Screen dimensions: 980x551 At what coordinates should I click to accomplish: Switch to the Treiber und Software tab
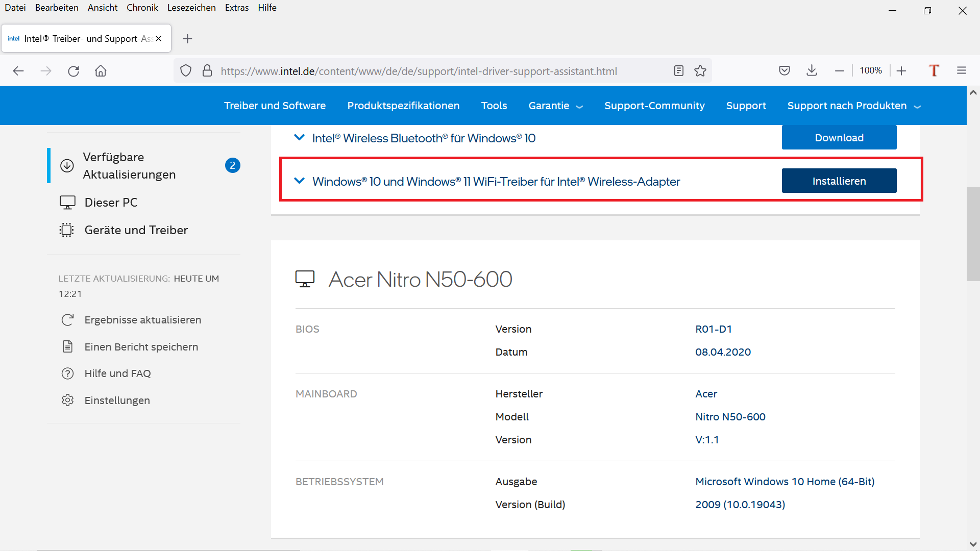275,106
